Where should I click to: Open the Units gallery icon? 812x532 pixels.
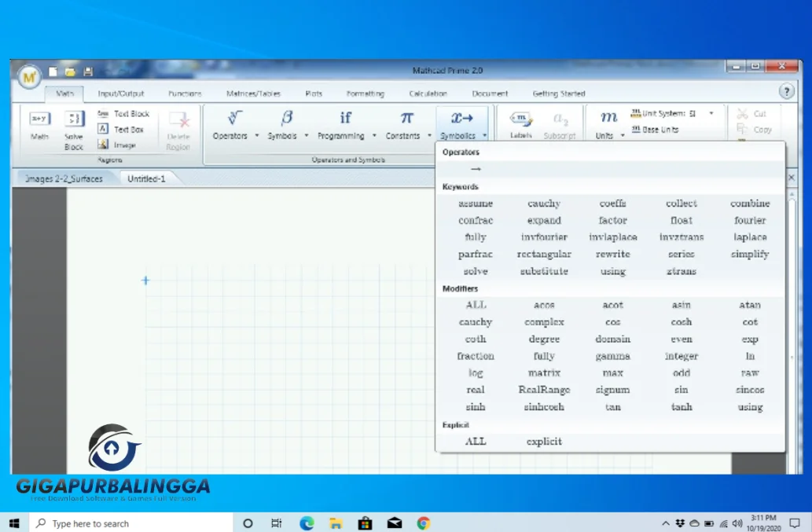(x=608, y=118)
